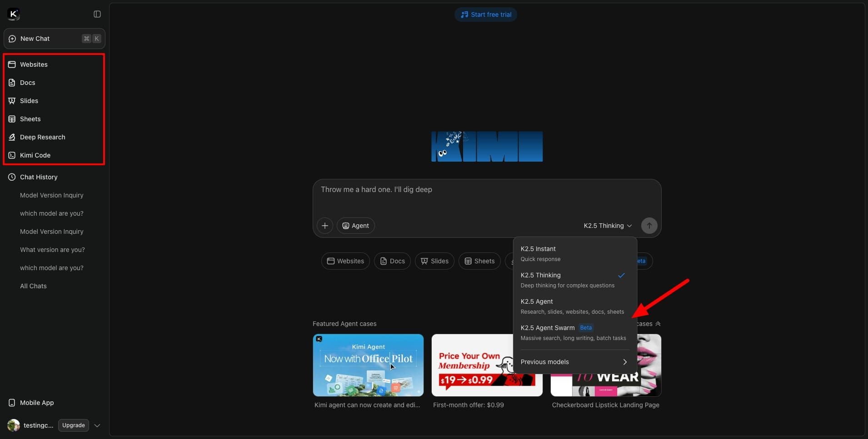Choose K2.5 Instant model
This screenshot has width=868, height=439.
(x=575, y=253)
